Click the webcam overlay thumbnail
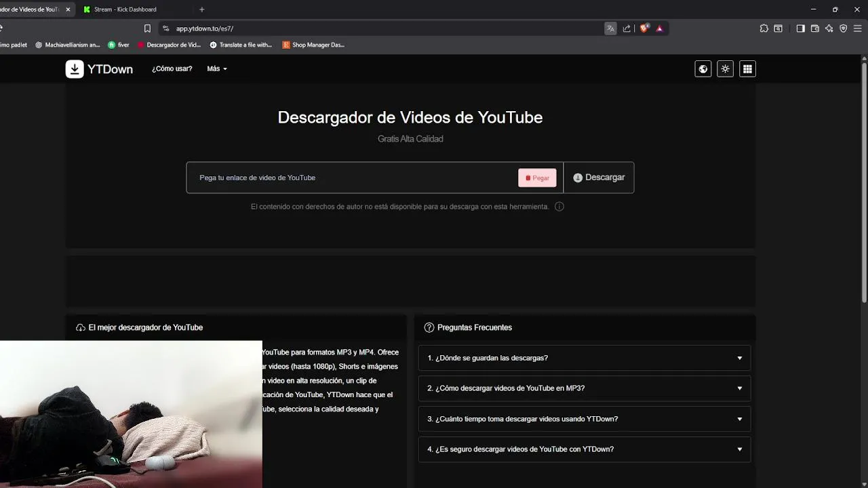 (x=131, y=414)
